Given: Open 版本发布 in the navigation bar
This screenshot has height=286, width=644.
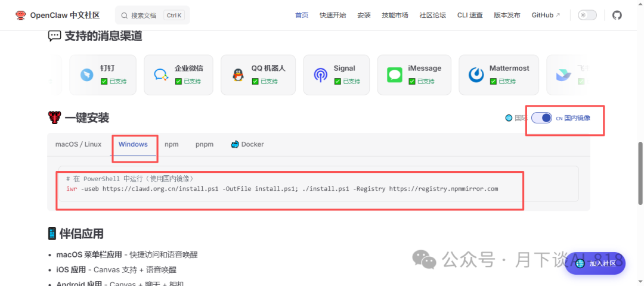Looking at the screenshot, I should [507, 15].
